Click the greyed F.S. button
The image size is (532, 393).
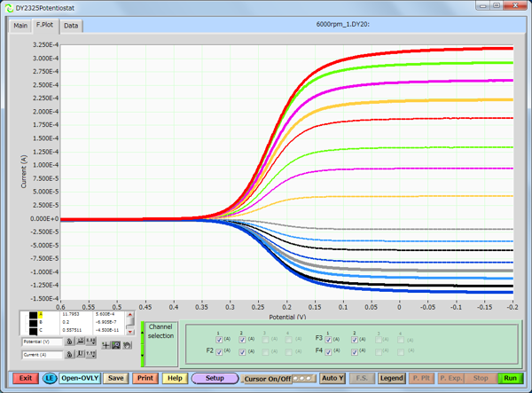click(x=362, y=378)
